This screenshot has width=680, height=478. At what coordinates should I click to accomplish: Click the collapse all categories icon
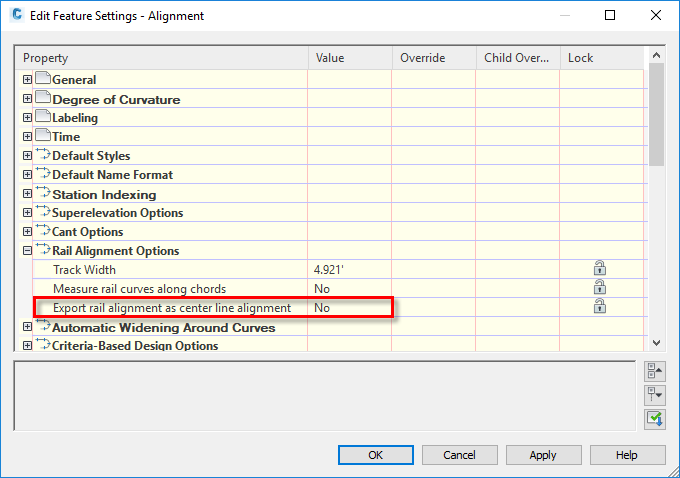[x=655, y=372]
